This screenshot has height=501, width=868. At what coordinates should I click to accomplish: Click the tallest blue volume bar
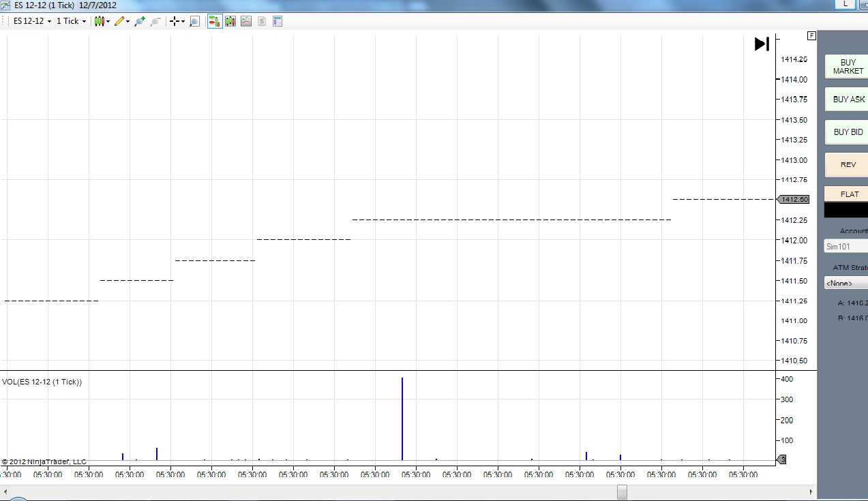402,419
